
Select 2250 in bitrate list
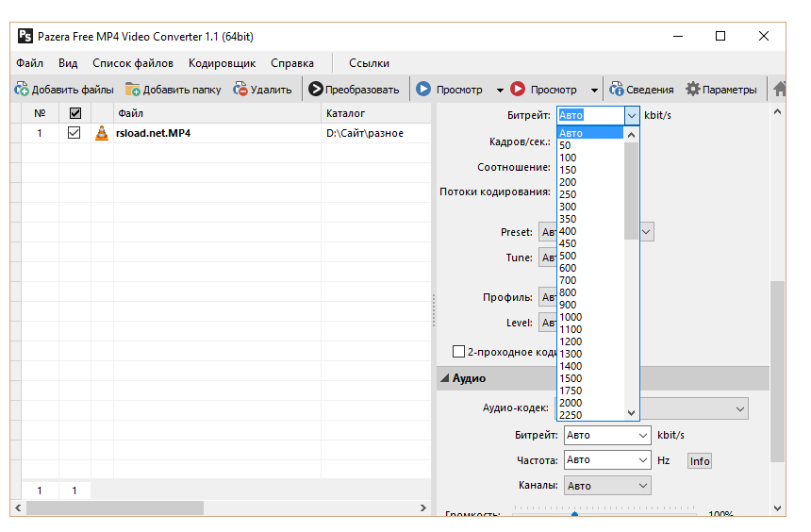tap(590, 415)
